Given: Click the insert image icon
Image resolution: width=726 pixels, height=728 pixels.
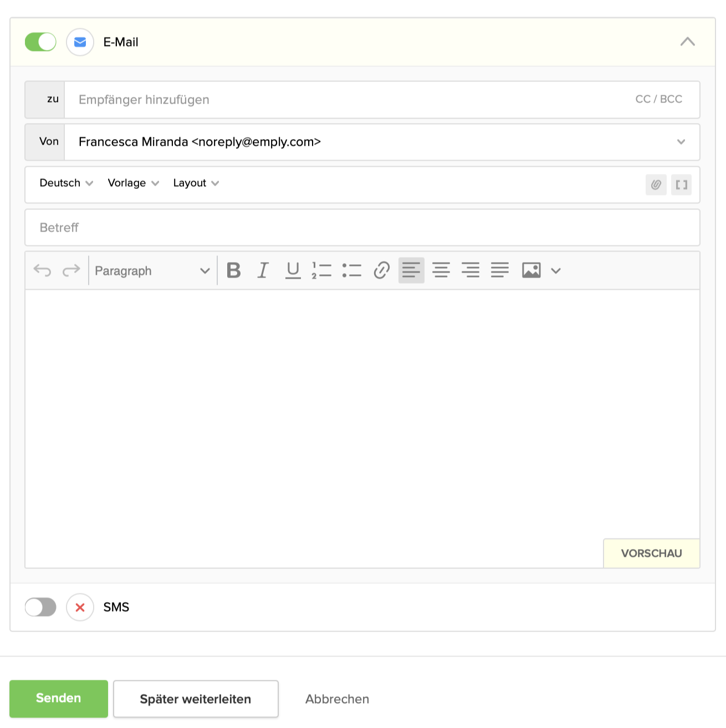Looking at the screenshot, I should [531, 270].
